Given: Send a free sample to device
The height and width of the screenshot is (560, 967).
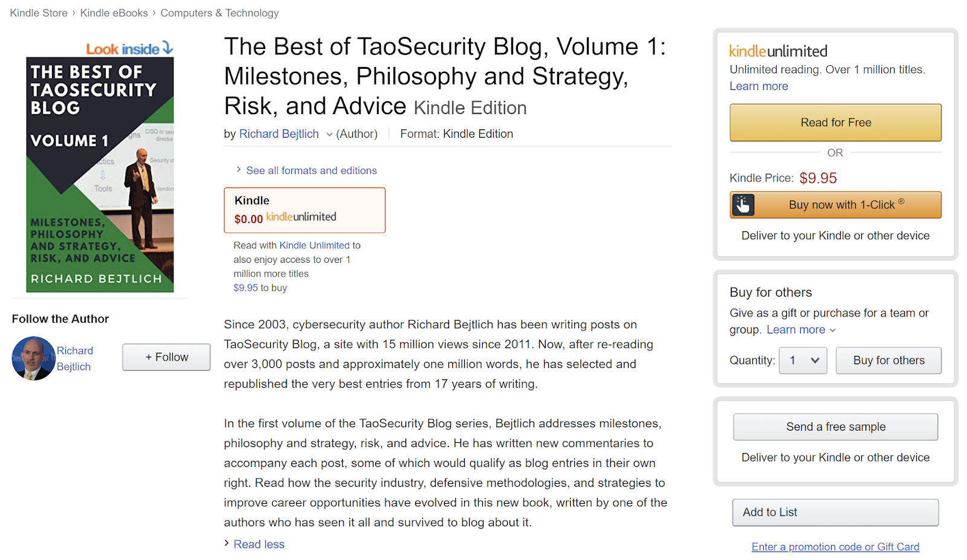Looking at the screenshot, I should tap(835, 426).
